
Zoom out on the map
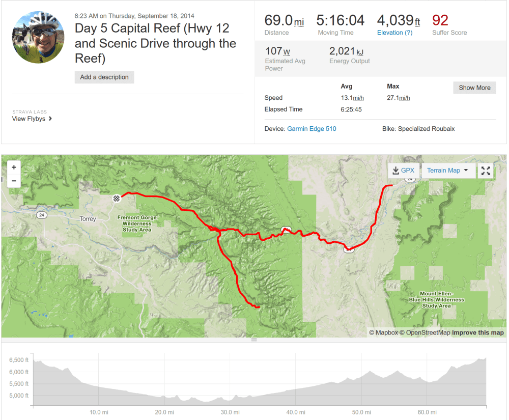(14, 181)
